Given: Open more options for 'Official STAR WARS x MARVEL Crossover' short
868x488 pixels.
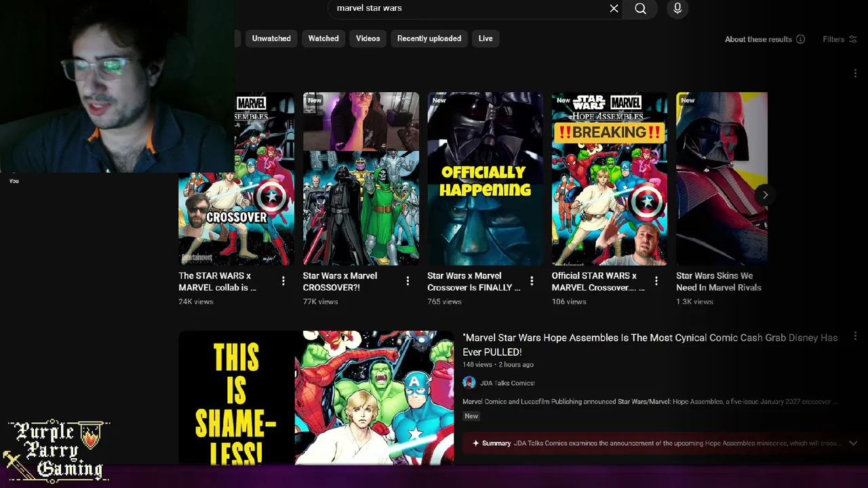Looking at the screenshot, I should (656, 281).
